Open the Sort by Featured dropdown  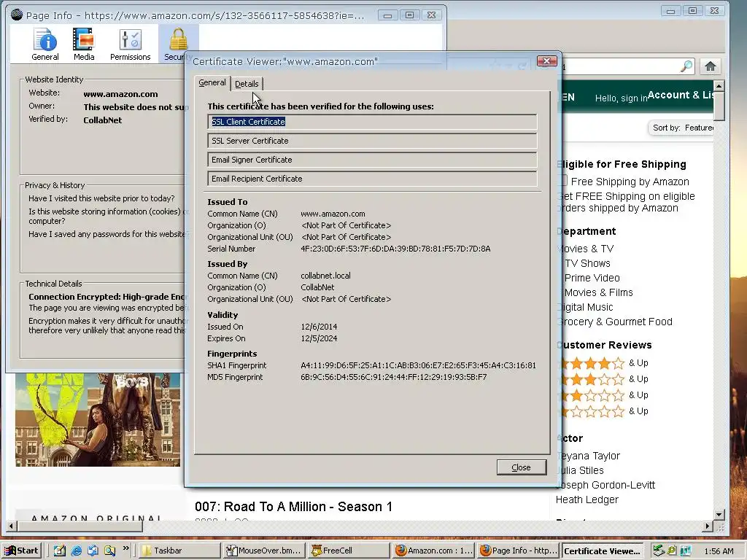pyautogui.click(x=682, y=128)
